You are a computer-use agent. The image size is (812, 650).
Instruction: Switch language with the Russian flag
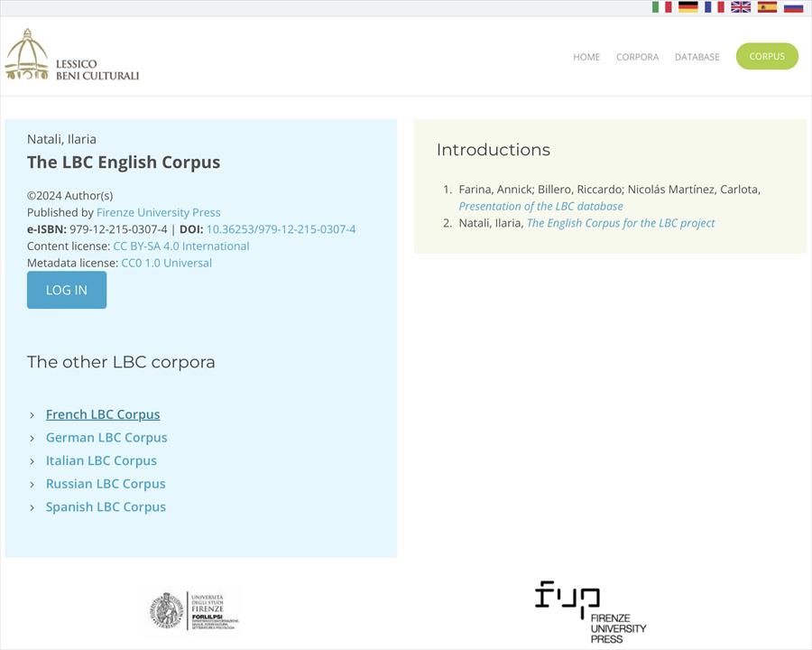pyautogui.click(x=793, y=6)
